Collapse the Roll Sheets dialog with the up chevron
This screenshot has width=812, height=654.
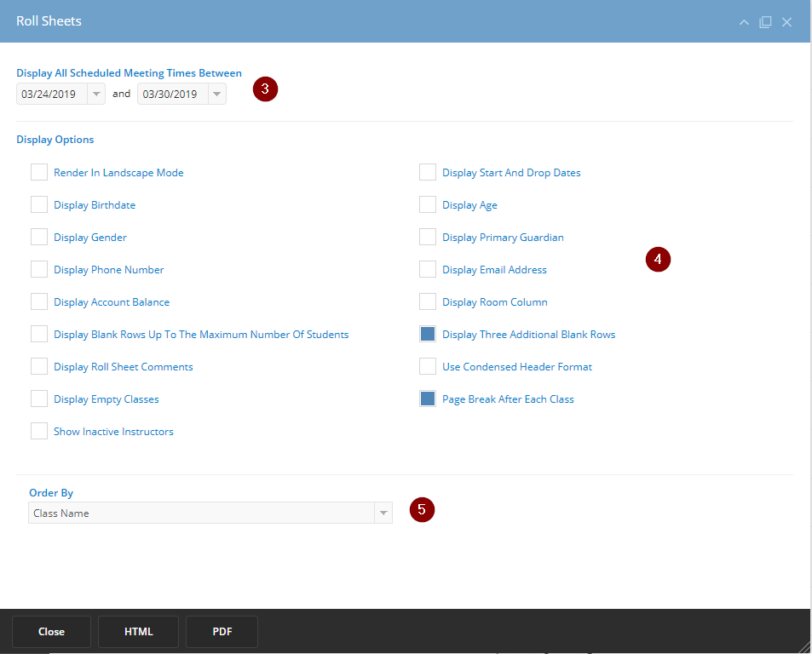pyautogui.click(x=744, y=22)
